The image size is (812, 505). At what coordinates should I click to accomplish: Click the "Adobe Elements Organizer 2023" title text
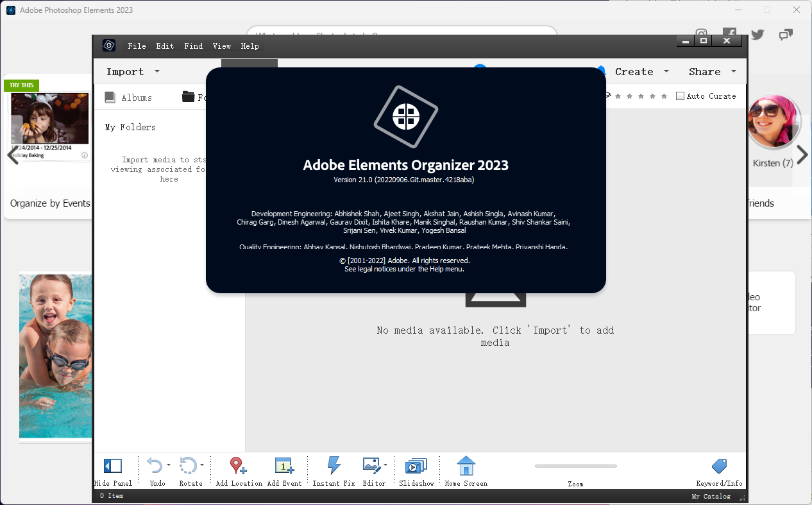pos(406,165)
